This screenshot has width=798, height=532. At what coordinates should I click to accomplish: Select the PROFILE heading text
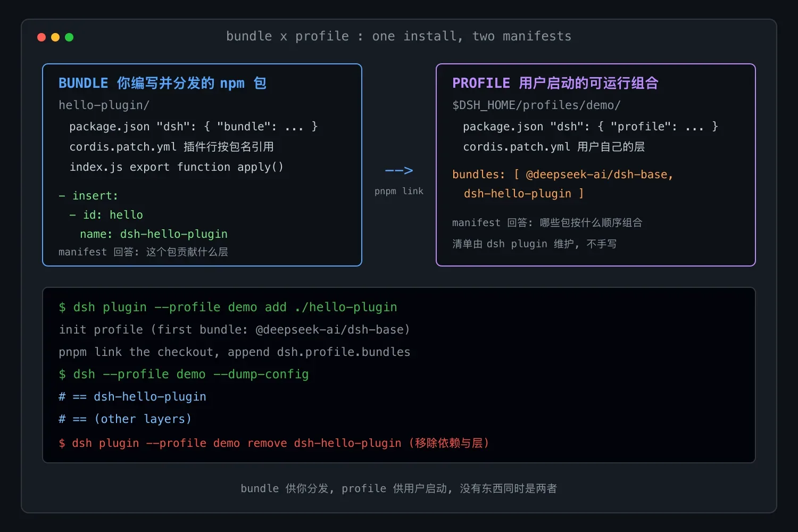(555, 83)
